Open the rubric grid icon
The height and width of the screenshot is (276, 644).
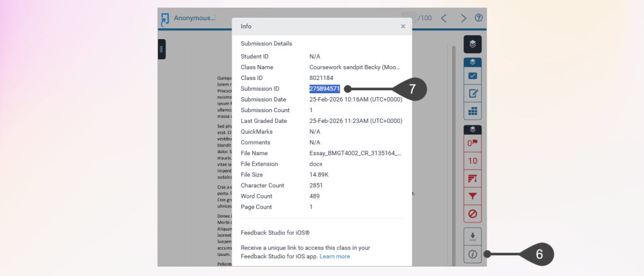(x=472, y=111)
